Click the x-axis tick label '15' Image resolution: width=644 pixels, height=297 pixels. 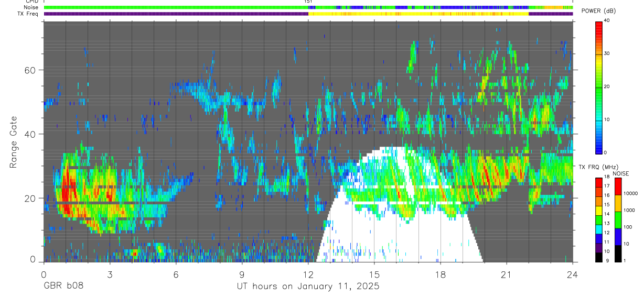(374, 274)
